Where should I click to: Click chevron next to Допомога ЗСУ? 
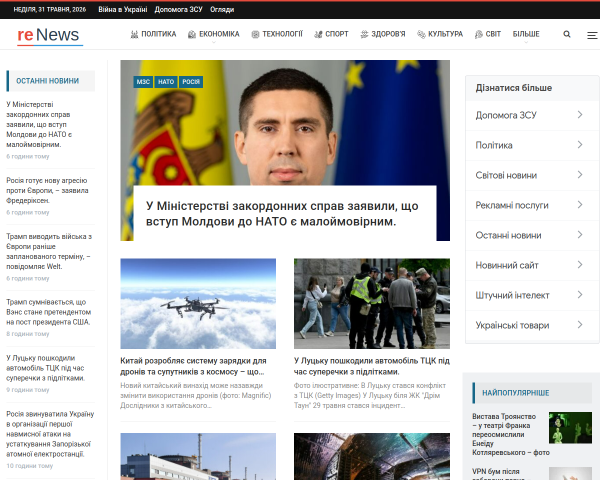pos(580,115)
